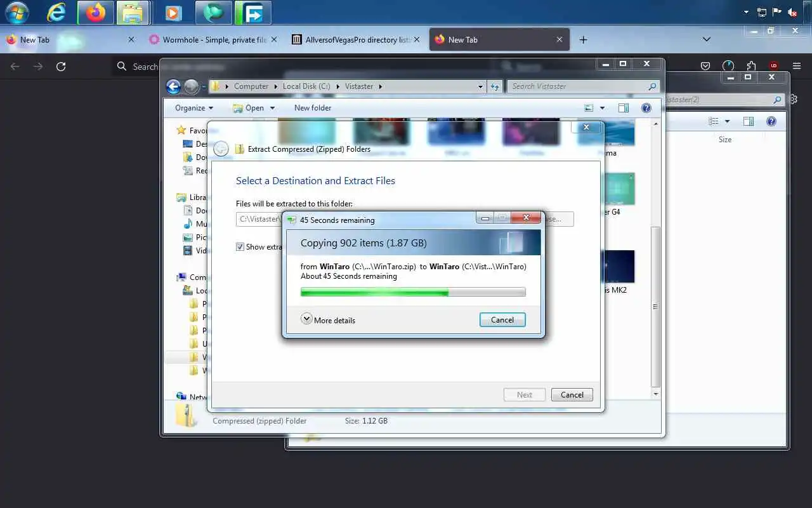
Task: Open the Organize menu in Explorer
Action: 194,108
